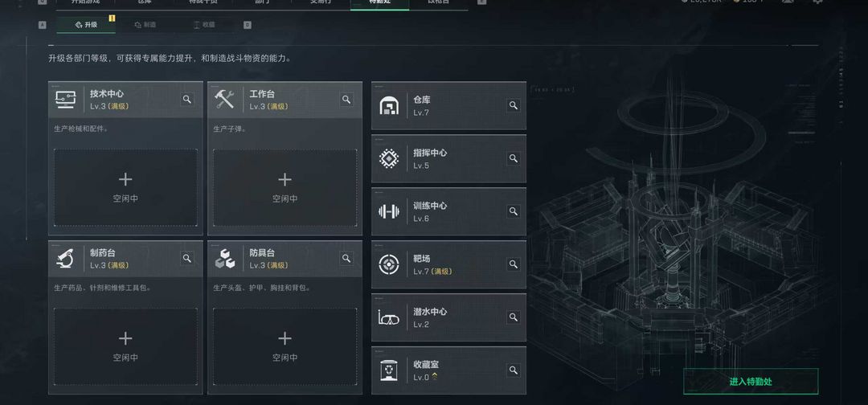View 制药台 details via magnifier icon
This screenshot has width=868, height=405.
click(x=187, y=259)
